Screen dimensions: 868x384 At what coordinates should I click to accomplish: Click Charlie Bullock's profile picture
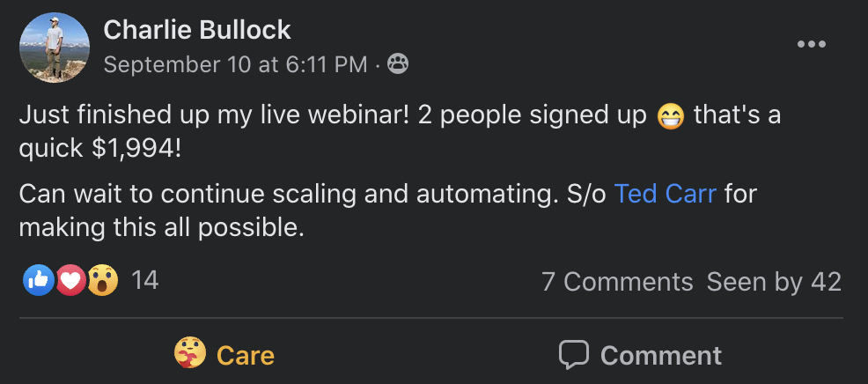pos(55,48)
